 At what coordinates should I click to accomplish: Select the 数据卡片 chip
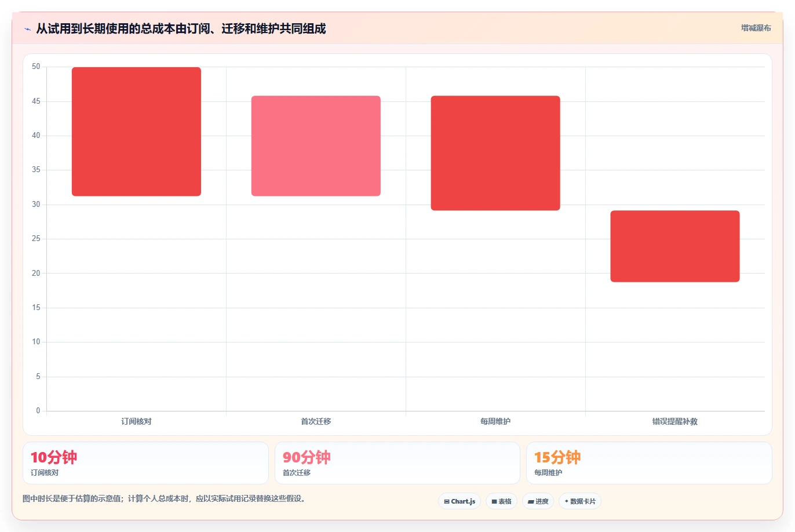[580, 501]
